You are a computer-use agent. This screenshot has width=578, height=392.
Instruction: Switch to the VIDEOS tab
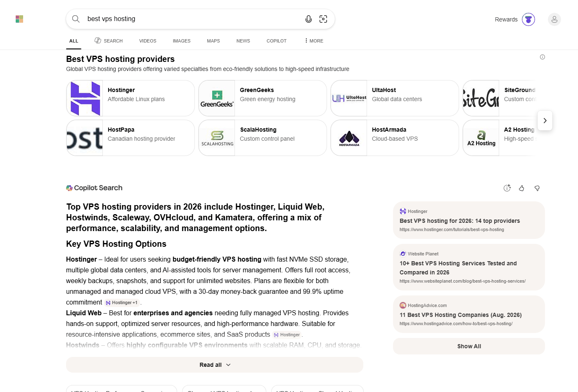148,41
